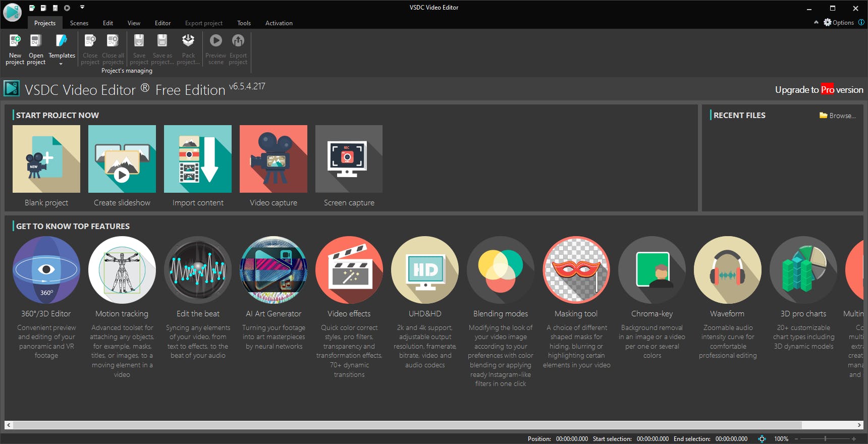868x444 pixels.
Task: Open the View ribbon tab
Action: point(134,23)
